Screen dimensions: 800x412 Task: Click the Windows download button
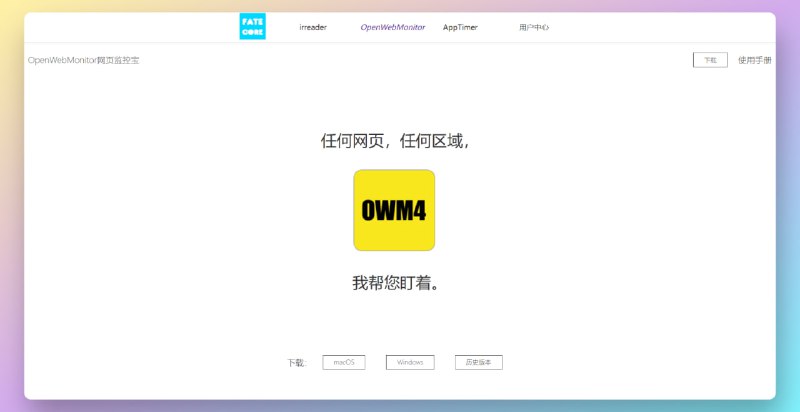pyautogui.click(x=410, y=363)
